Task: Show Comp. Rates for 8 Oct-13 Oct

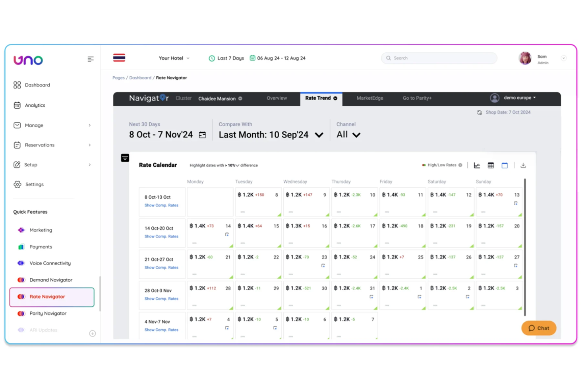Action: pyautogui.click(x=162, y=205)
